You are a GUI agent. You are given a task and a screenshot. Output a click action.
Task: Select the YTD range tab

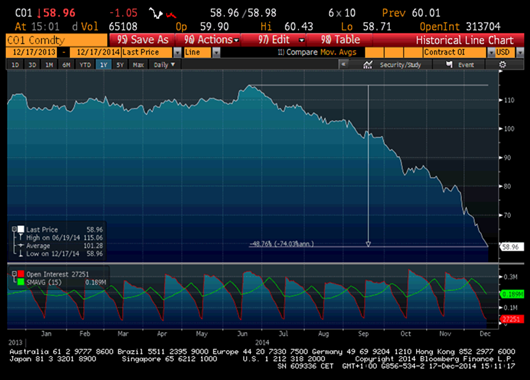[x=85, y=65]
